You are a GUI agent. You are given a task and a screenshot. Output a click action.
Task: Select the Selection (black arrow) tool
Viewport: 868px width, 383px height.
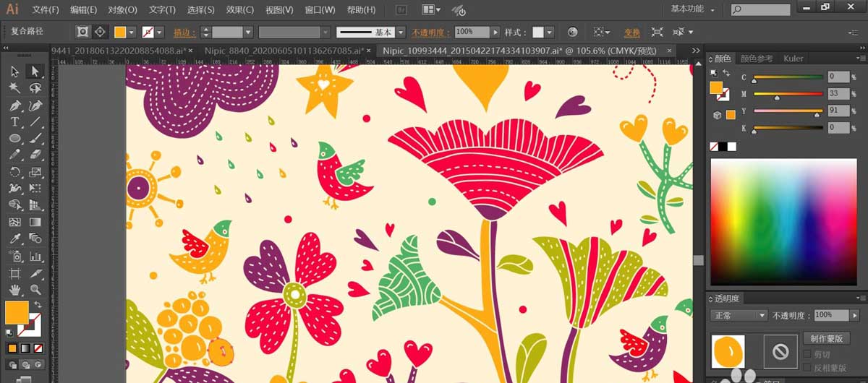[14, 71]
